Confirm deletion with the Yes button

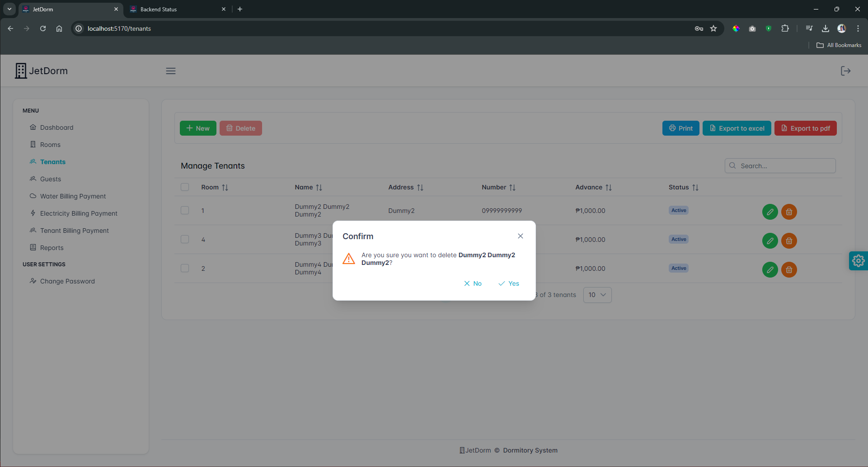click(509, 283)
